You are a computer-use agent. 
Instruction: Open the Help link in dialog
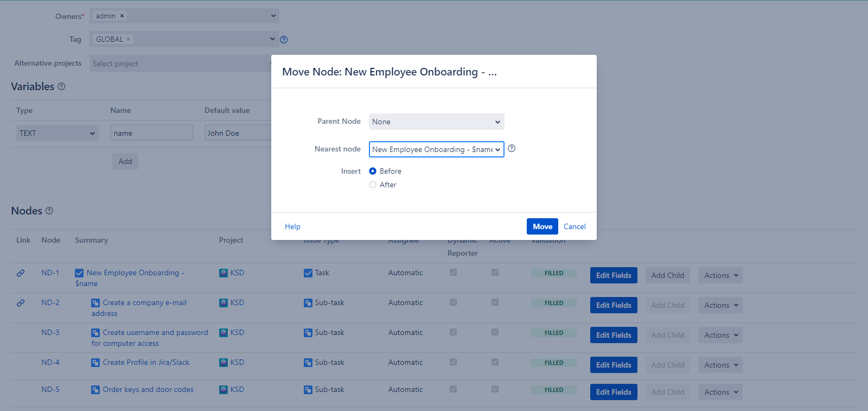pos(292,226)
